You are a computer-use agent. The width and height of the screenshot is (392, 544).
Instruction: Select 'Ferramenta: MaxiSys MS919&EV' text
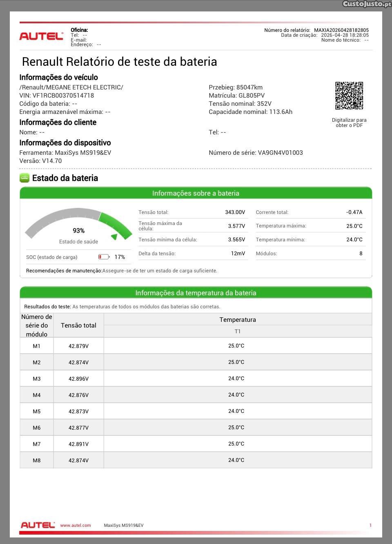pos(65,153)
